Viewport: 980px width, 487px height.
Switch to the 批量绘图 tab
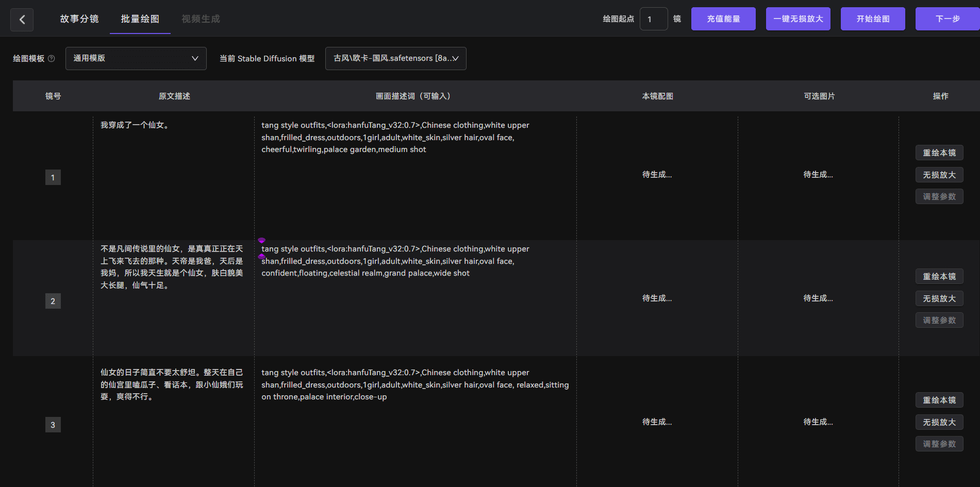[x=140, y=19]
